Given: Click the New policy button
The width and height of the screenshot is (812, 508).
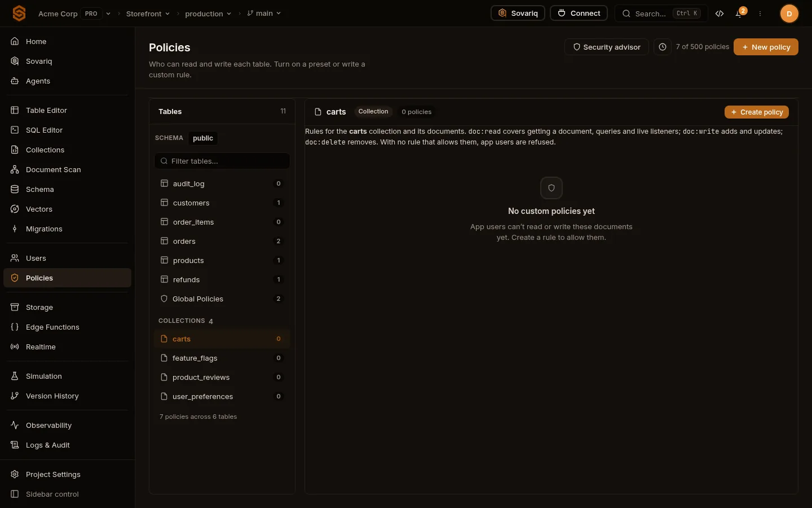Looking at the screenshot, I should coord(766,47).
